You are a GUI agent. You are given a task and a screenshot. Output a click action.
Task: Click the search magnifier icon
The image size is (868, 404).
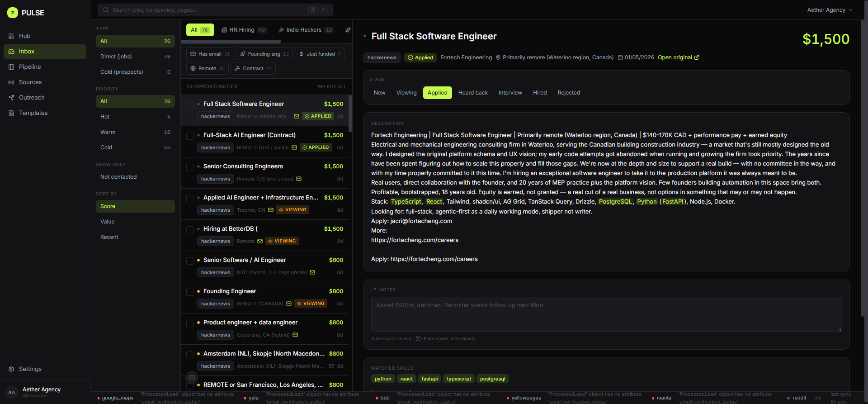coord(106,10)
